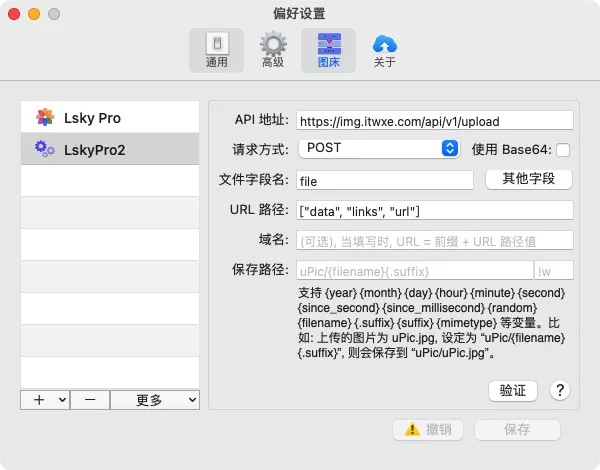The width and height of the screenshot is (600, 470).
Task: Click the 保存路径 save path field
Action: tap(415, 271)
